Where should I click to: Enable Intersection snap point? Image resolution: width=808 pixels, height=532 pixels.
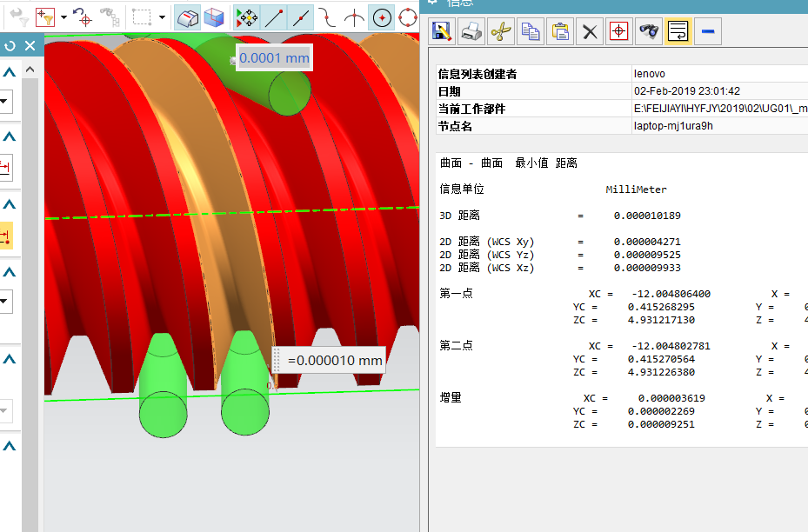coord(354,17)
